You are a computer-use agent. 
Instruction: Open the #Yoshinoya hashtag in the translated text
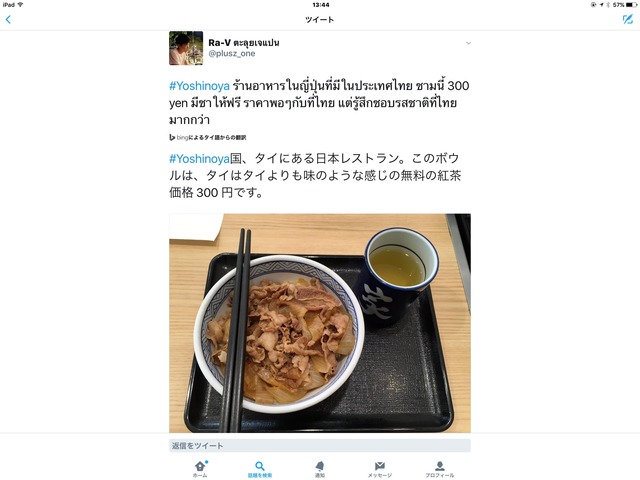click(200, 158)
